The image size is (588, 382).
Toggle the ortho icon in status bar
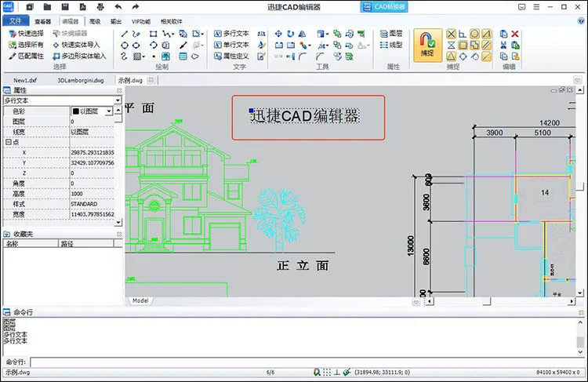[337, 373]
